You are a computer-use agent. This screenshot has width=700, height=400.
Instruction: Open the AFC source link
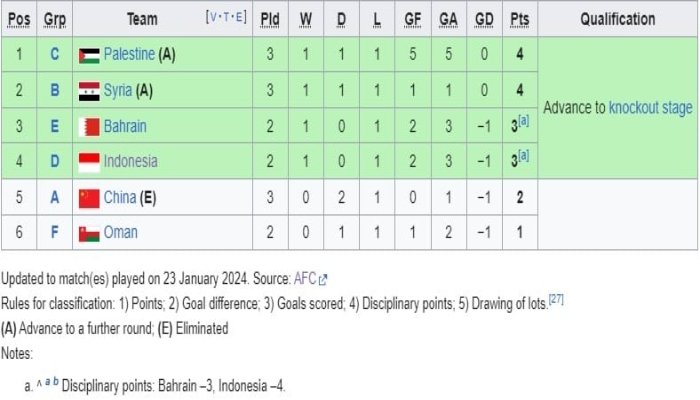[x=305, y=279]
